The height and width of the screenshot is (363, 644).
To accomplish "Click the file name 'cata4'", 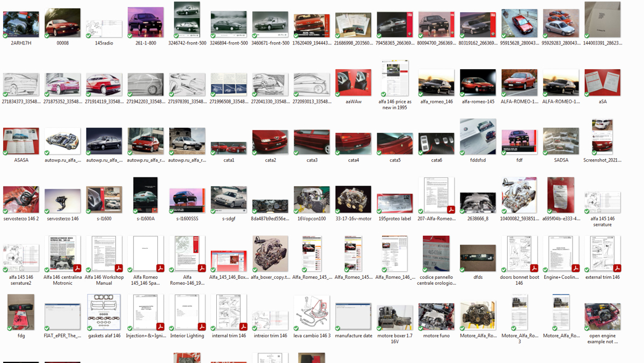I will click(353, 160).
